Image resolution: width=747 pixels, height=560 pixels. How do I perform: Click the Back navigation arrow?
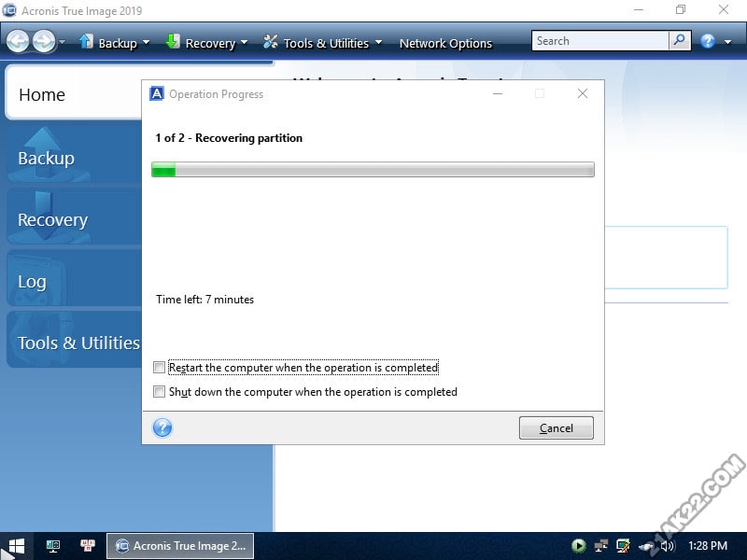[x=18, y=41]
